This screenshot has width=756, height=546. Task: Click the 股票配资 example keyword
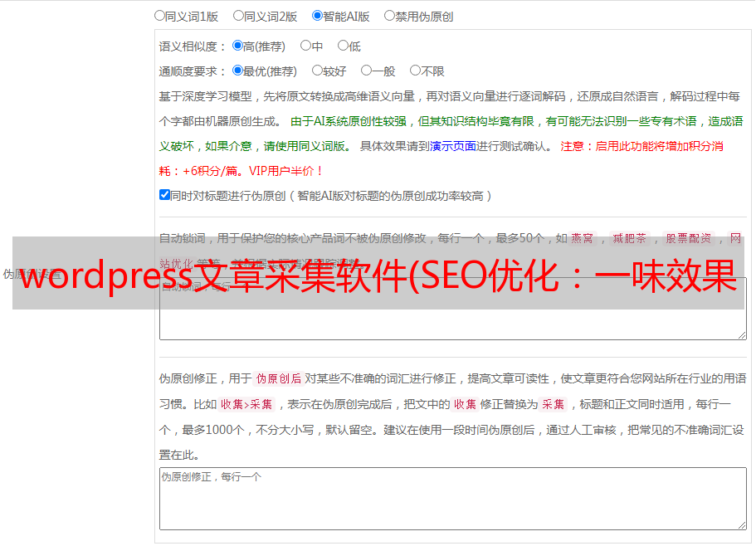pos(689,238)
